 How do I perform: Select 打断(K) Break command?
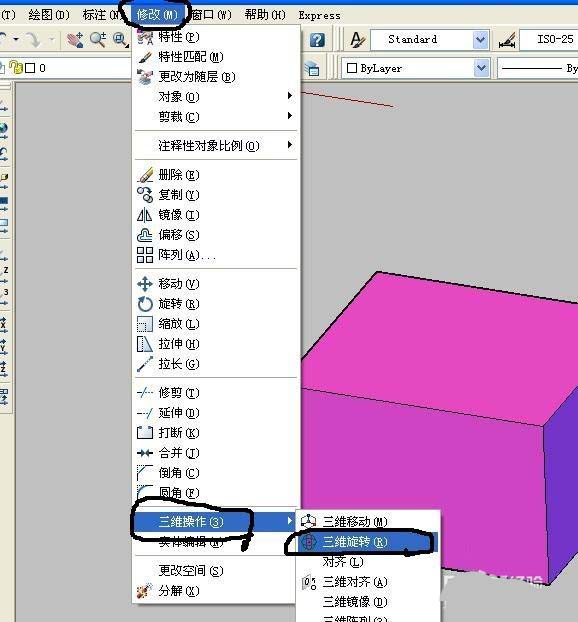[216, 433]
